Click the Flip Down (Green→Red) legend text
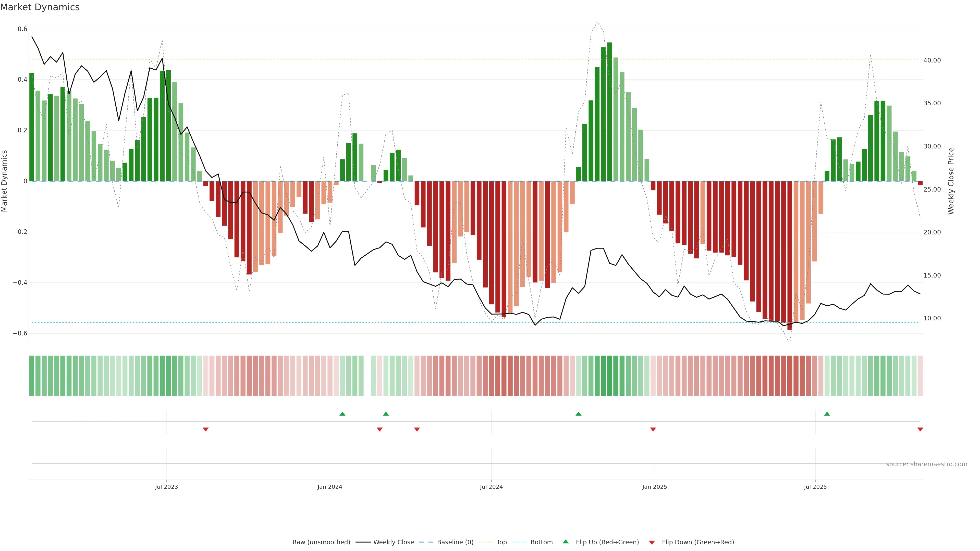Image resolution: width=980 pixels, height=551 pixels. coord(698,542)
